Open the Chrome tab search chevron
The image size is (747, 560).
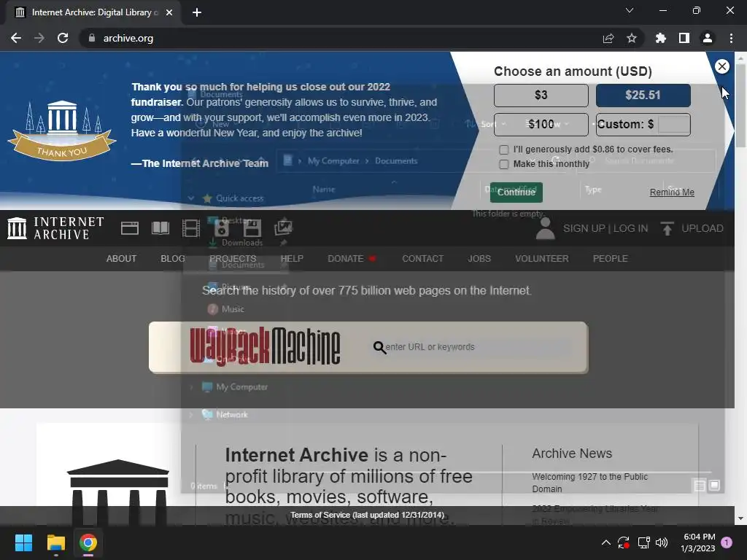click(630, 10)
